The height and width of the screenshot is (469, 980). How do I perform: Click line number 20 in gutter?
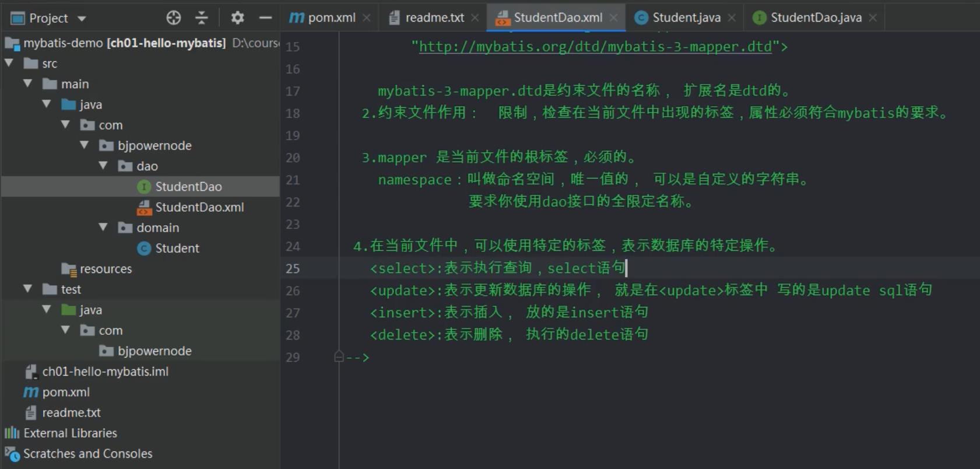[293, 157]
